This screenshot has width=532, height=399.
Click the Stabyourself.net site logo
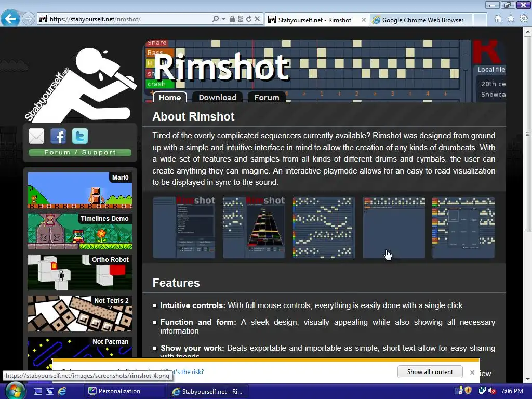81,85
